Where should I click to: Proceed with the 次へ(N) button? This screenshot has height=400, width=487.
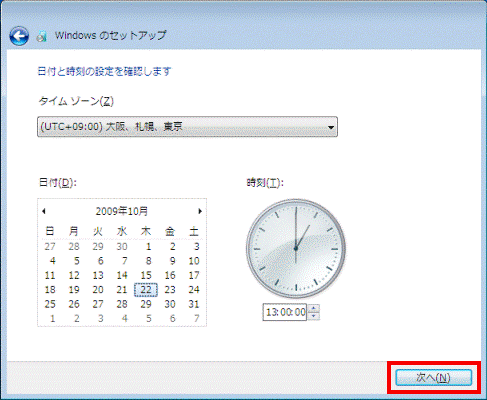pos(433,377)
